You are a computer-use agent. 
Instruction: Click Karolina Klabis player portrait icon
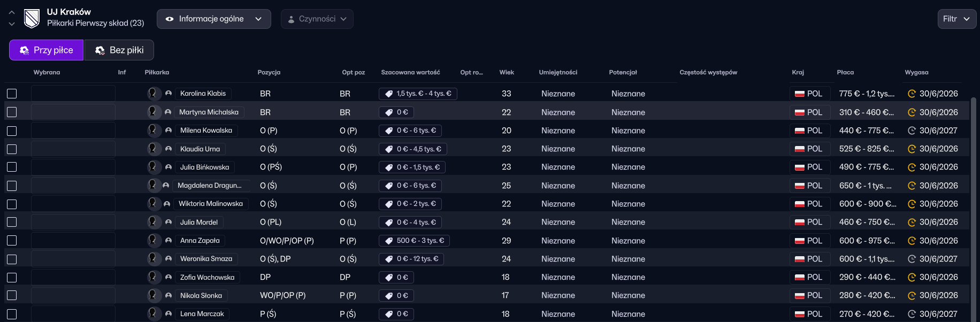(x=154, y=94)
